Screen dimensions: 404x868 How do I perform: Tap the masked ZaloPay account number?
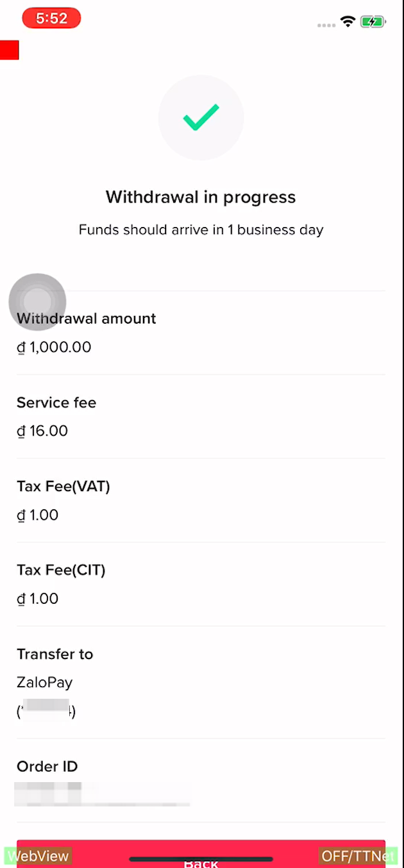[x=46, y=711]
